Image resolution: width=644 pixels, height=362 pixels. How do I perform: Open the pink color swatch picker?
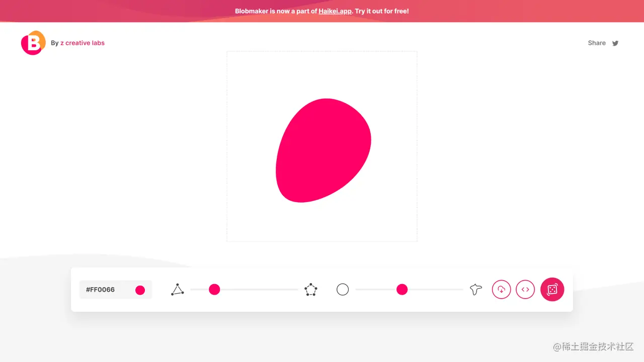click(139, 290)
